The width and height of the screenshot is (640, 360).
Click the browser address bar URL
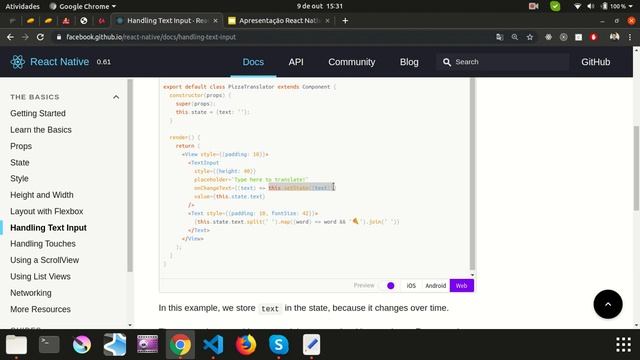pos(151,37)
